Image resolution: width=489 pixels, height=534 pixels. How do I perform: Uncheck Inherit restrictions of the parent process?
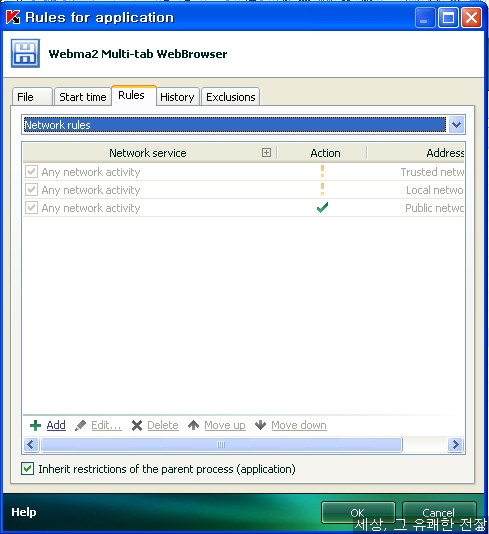(x=27, y=469)
